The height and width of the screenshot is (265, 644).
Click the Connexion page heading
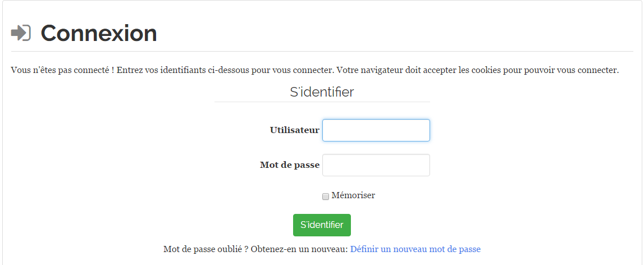tap(99, 34)
